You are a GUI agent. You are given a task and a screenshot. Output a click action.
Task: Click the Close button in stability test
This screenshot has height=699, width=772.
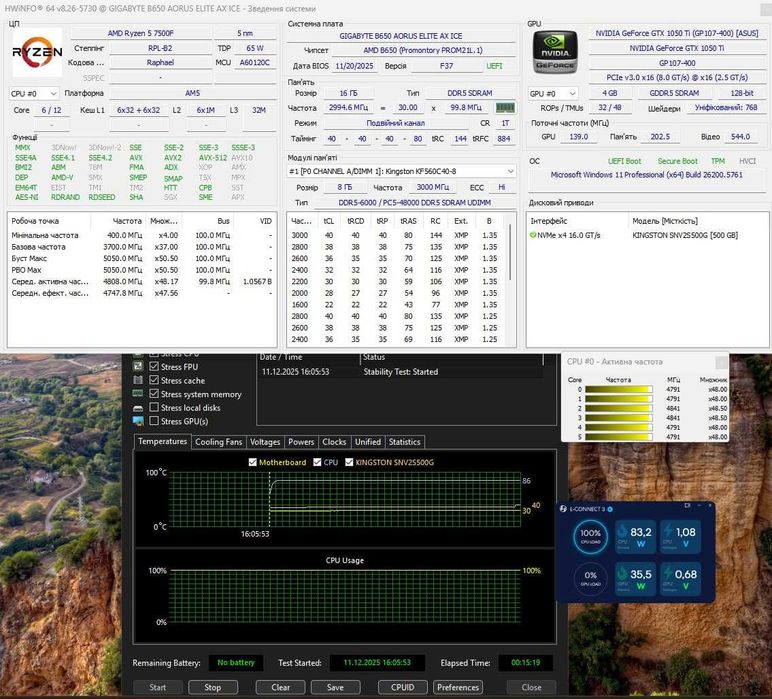[x=531, y=687]
